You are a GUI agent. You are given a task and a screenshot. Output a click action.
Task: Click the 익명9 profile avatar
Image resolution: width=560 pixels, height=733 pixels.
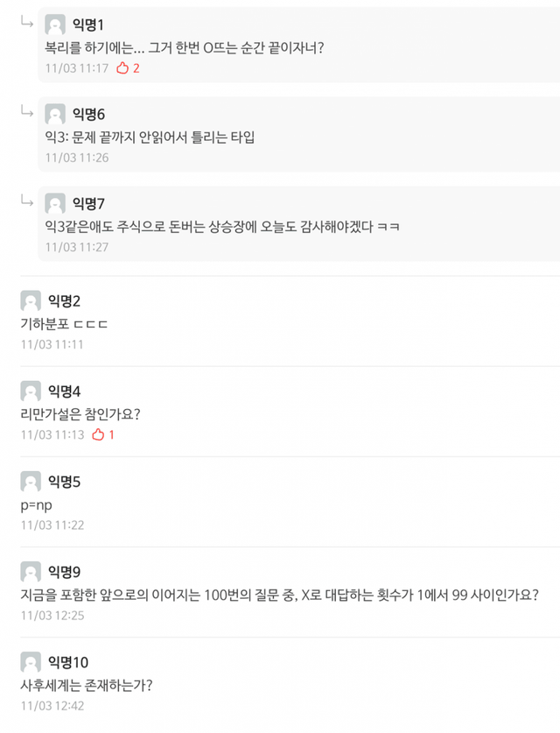coord(31,572)
